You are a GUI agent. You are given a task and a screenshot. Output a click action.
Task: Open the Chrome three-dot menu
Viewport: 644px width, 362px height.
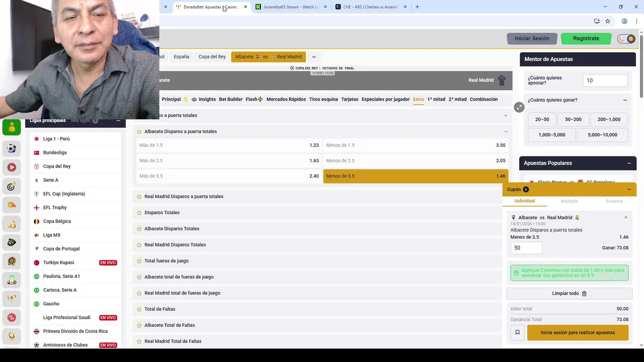click(637, 21)
